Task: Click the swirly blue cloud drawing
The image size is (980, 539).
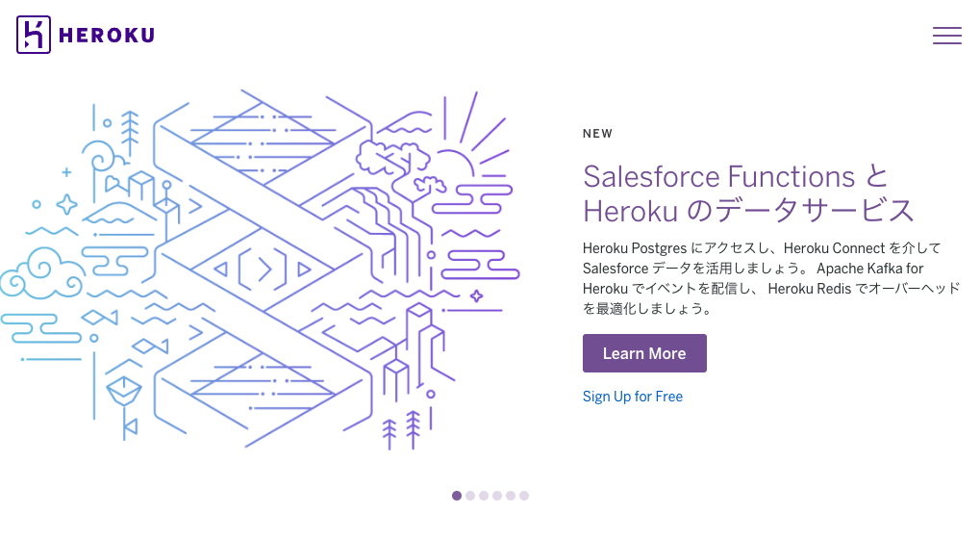Action: [x=41, y=274]
